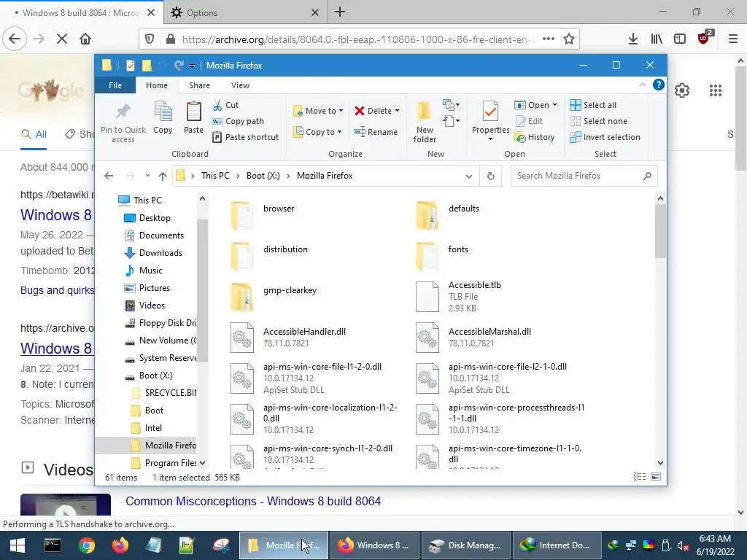Open the Open dropdown in ribbon
Viewport: 747px width, 560px height.
click(535, 105)
